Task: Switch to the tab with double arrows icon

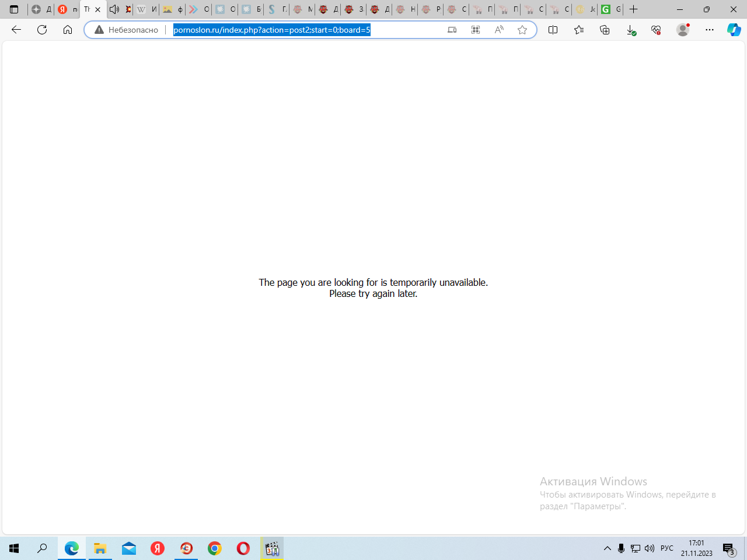Action: (198, 9)
